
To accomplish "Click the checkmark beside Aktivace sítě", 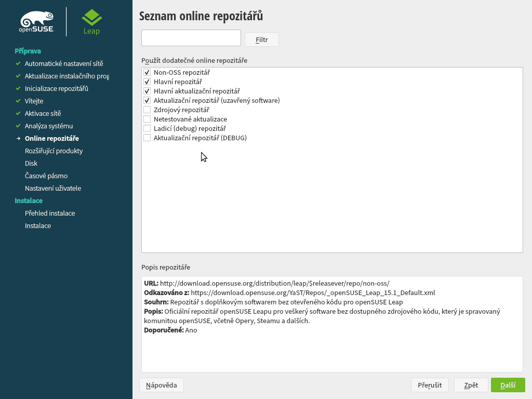I will tap(18, 113).
